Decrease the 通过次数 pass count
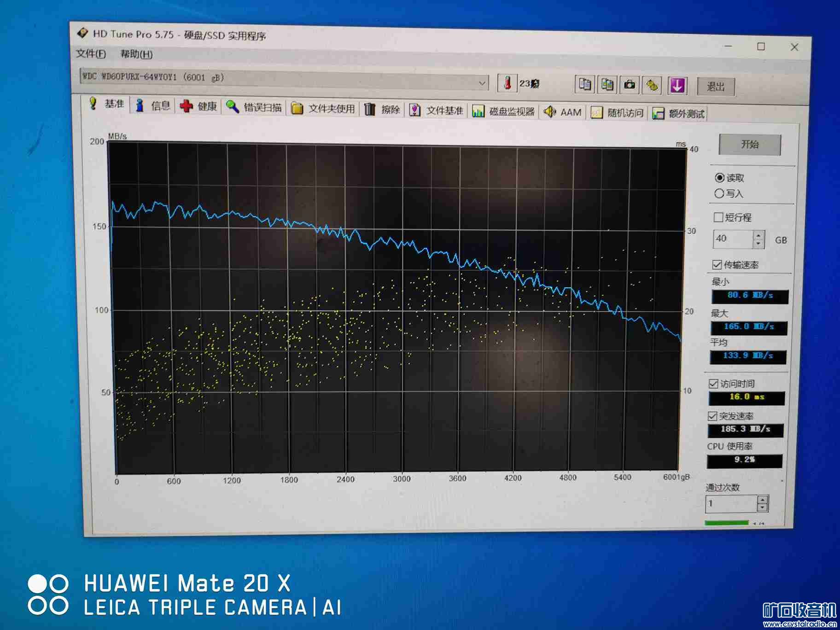This screenshot has width=840, height=630. [763, 507]
